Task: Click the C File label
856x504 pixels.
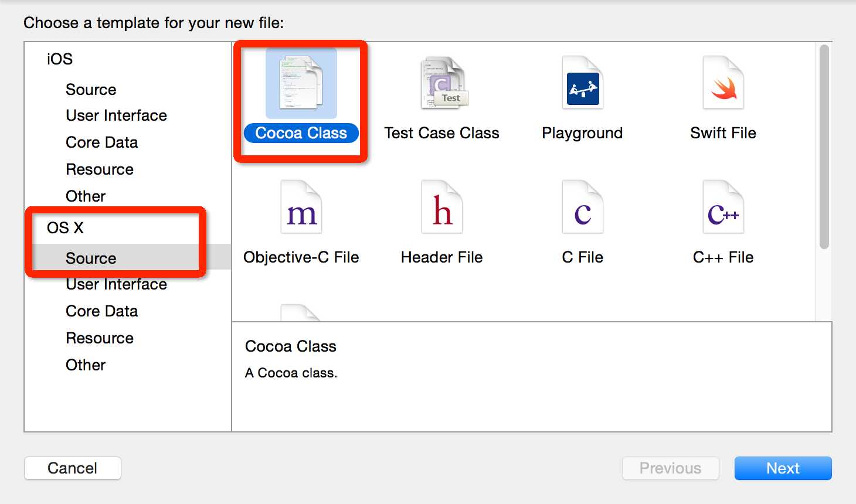Action: 583,257
